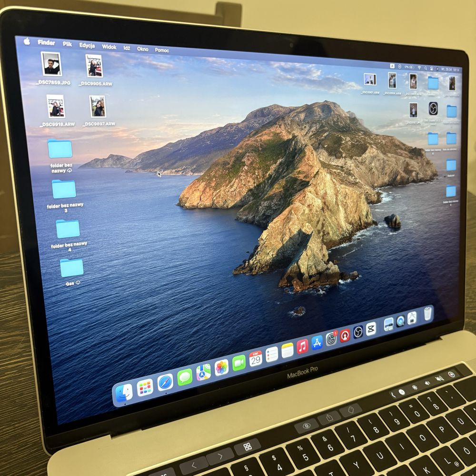Image resolution: width=476 pixels, height=476 pixels.
Task: Select the 'folder bez nazwy 3' folder
Action: click(64, 189)
